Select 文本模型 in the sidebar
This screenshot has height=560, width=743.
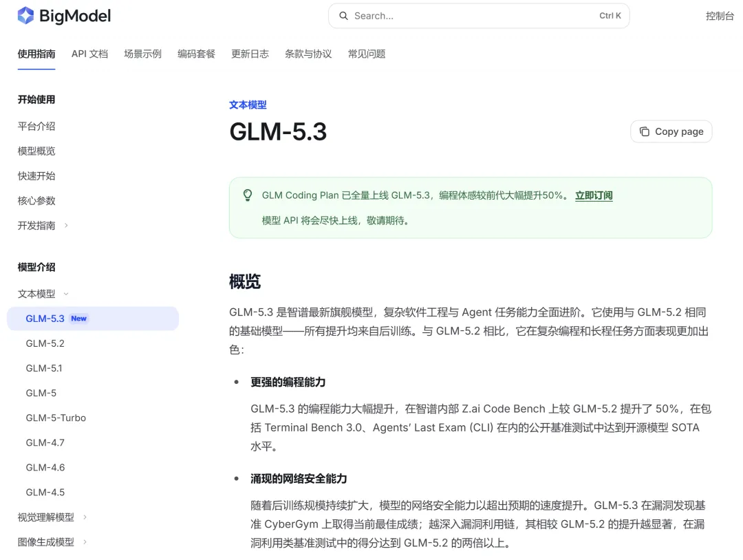pos(36,294)
